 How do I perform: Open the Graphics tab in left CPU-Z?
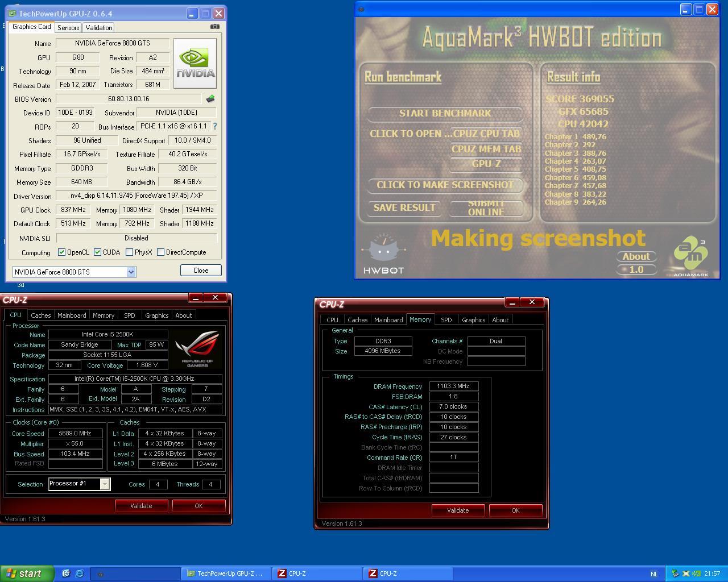157,315
